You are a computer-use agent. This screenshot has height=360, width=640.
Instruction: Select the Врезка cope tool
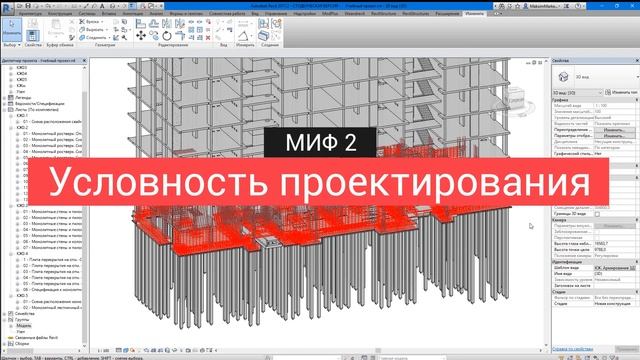click(x=91, y=22)
